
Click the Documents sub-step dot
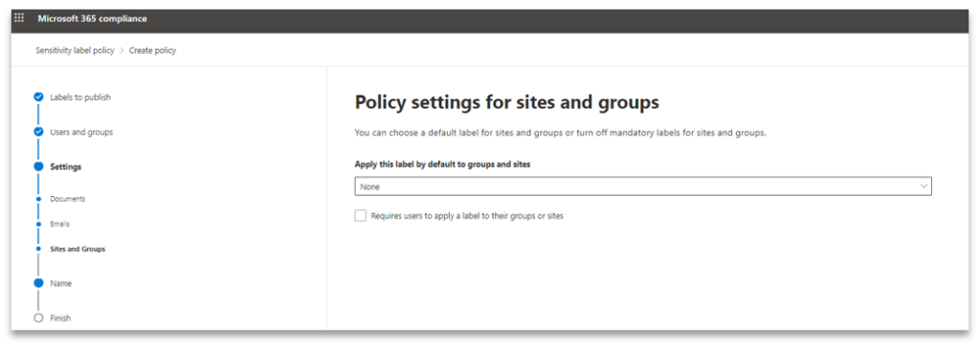38,199
